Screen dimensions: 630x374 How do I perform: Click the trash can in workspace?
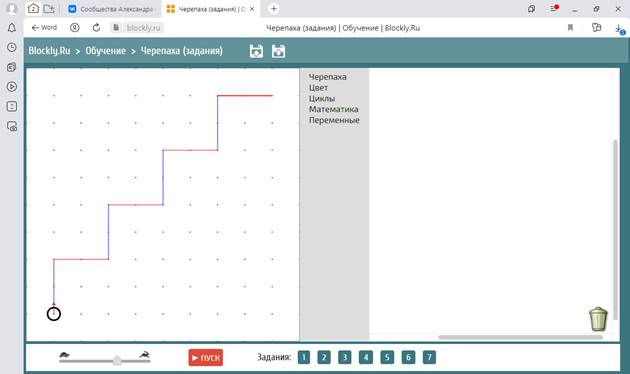click(x=598, y=319)
